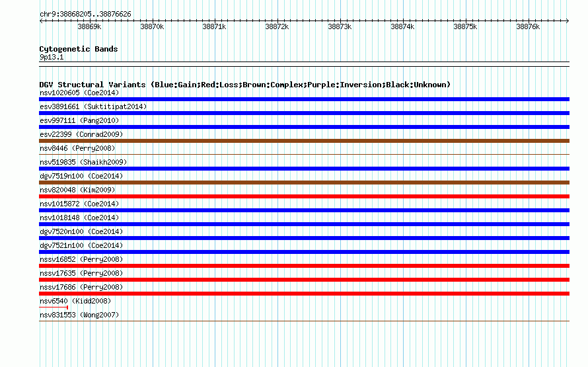
Task: Click the nsv1020605 (Coe2014) variant label
Action: pyautogui.click(x=79, y=93)
